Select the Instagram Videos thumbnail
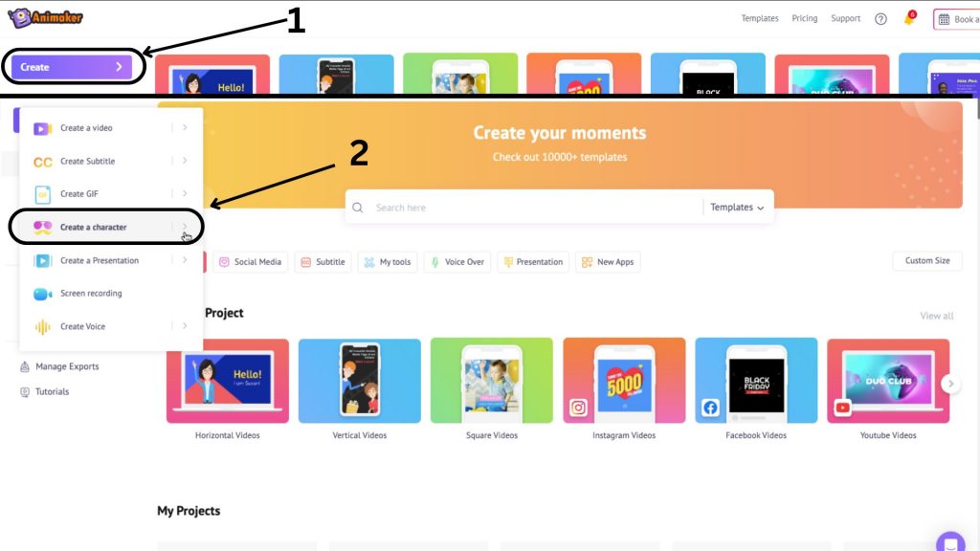Image resolution: width=980 pixels, height=551 pixels. (624, 381)
